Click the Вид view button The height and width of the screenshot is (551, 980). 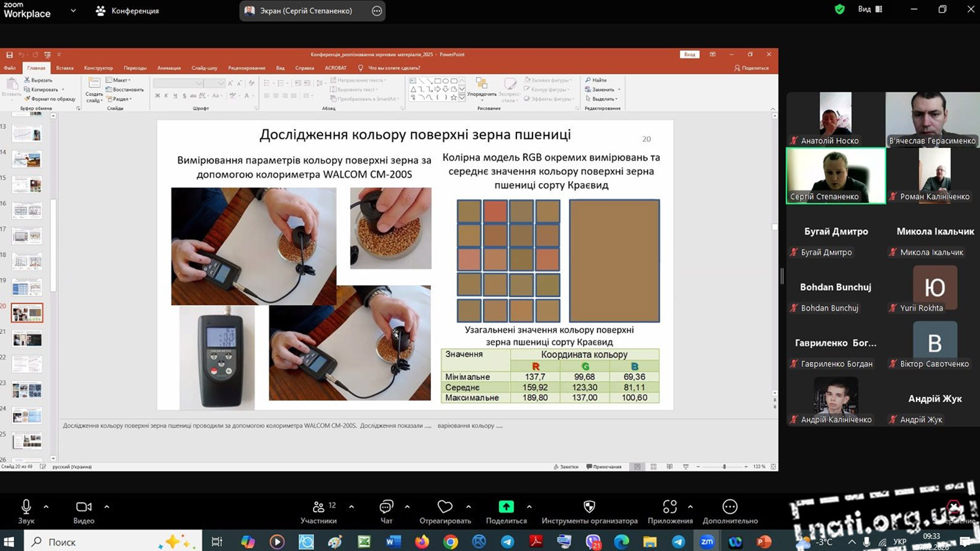coord(869,10)
